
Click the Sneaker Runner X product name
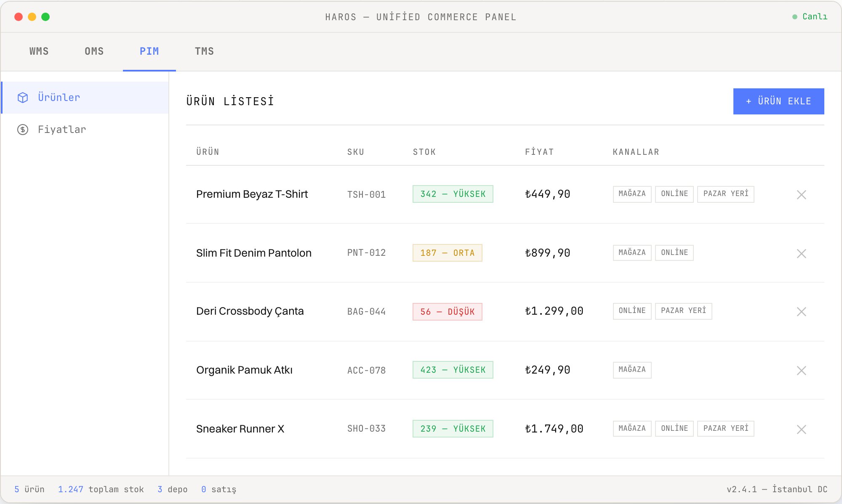pos(240,429)
